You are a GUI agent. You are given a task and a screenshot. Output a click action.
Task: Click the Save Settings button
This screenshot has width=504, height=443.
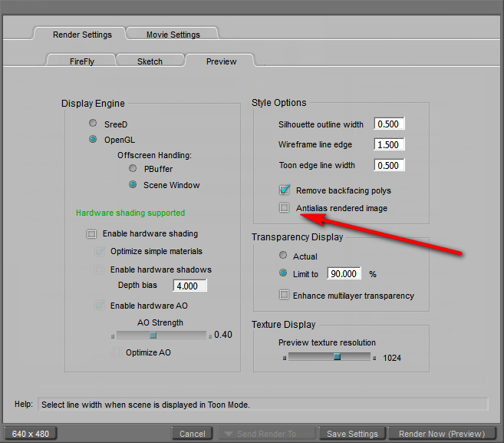pyautogui.click(x=352, y=434)
